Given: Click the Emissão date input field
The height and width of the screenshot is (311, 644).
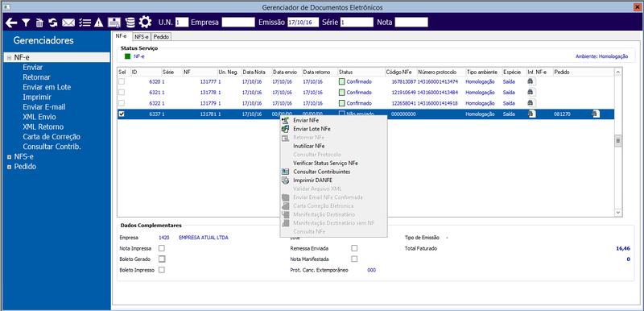Looking at the screenshot, I should (x=303, y=23).
